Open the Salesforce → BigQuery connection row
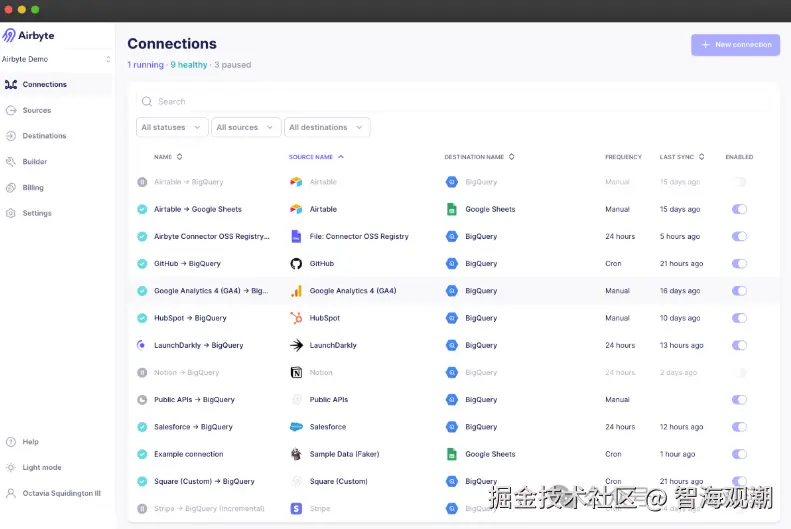 point(453,427)
